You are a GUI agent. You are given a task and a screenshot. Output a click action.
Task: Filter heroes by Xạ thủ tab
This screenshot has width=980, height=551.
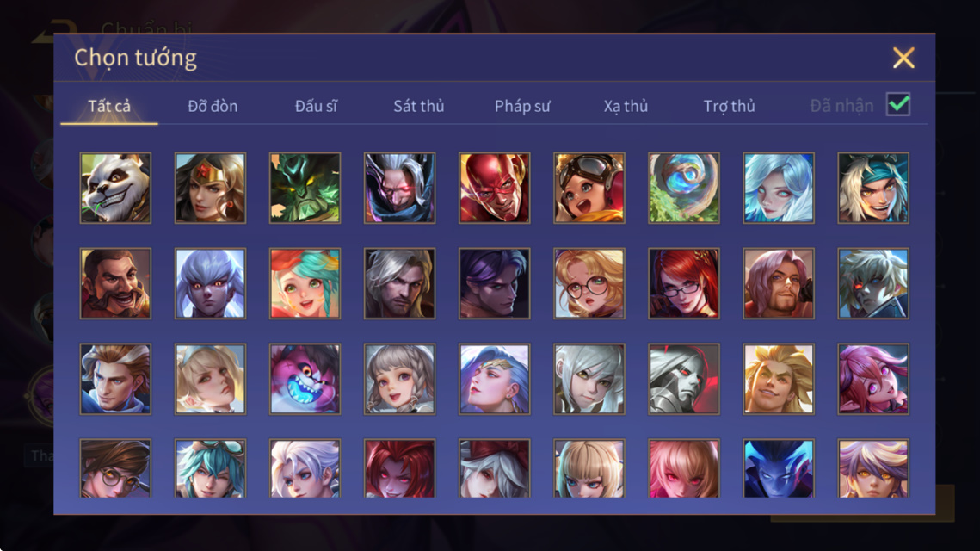(626, 106)
